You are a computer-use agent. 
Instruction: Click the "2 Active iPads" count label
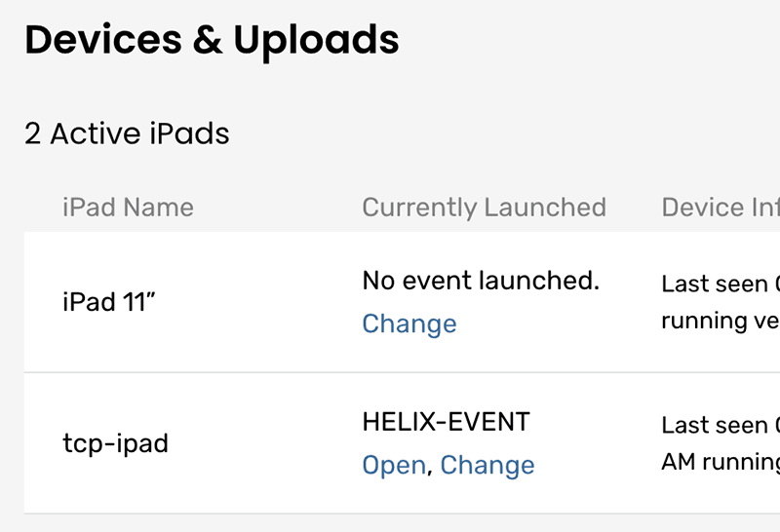click(x=127, y=133)
